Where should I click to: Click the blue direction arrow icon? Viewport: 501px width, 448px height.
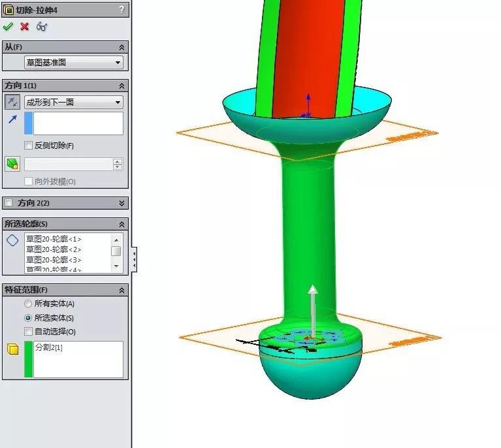(13, 120)
